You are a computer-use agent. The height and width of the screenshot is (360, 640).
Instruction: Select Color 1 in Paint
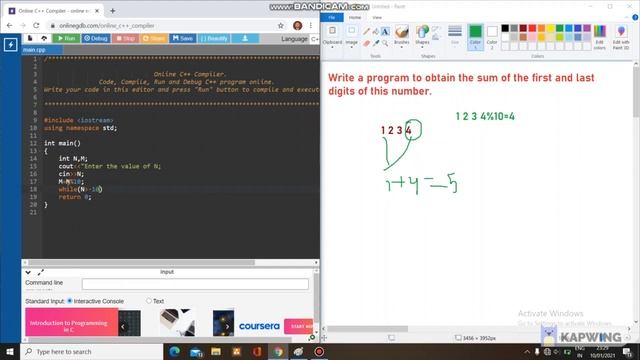coord(475,37)
